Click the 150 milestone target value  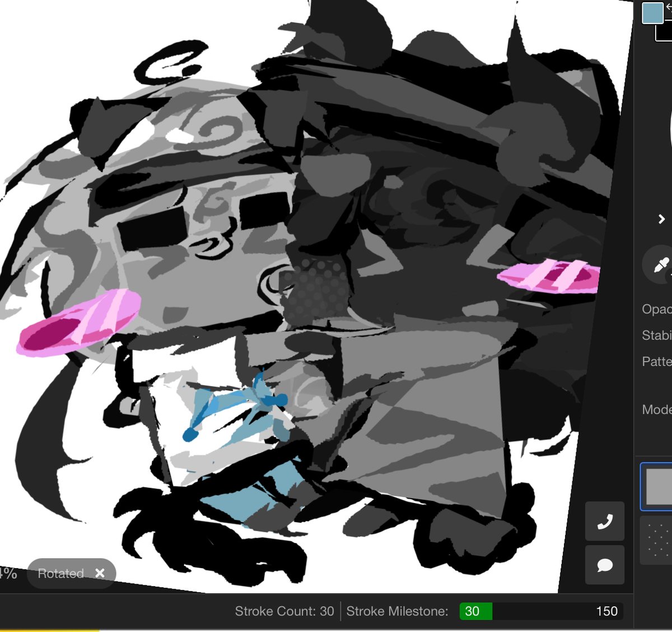click(x=606, y=611)
